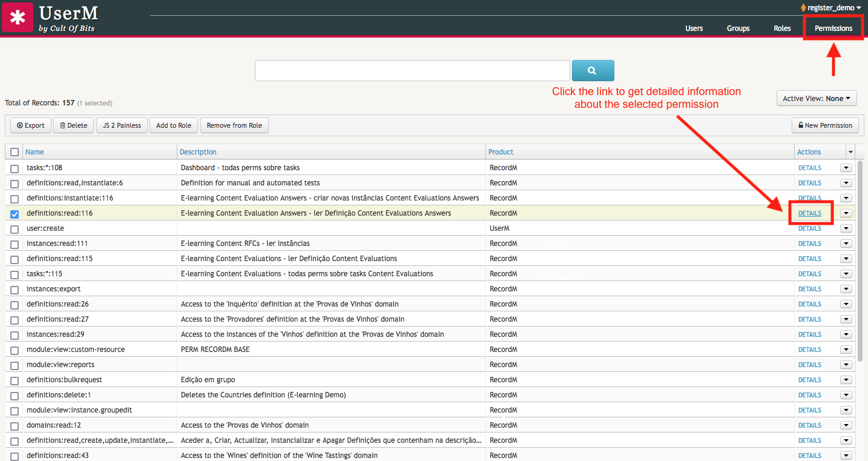
Task: Click 'Dashboard - todas perms sobre tasks' description
Action: (x=240, y=168)
